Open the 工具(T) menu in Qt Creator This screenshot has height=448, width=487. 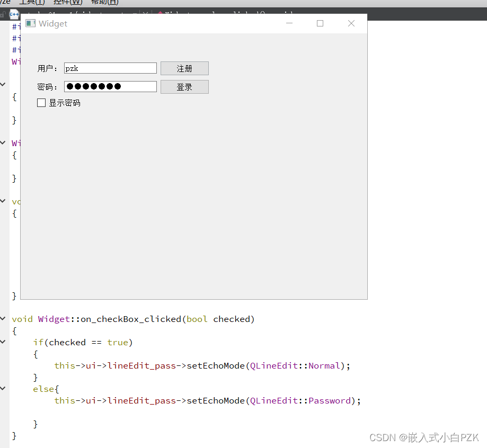point(32,3)
